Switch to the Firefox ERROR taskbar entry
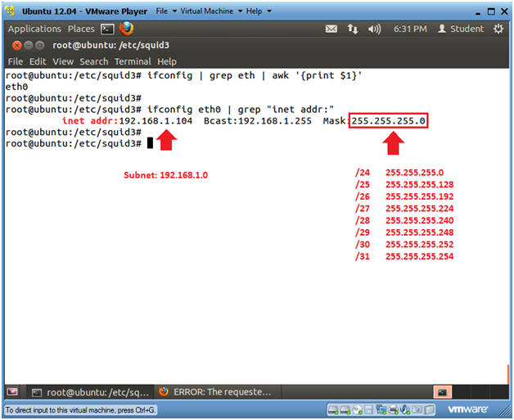 point(214,392)
